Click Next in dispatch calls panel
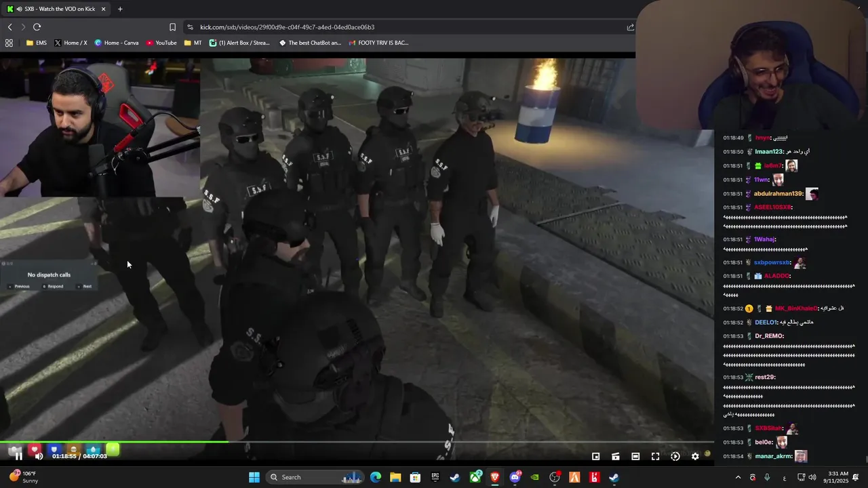The width and height of the screenshot is (868, 488). (x=85, y=286)
